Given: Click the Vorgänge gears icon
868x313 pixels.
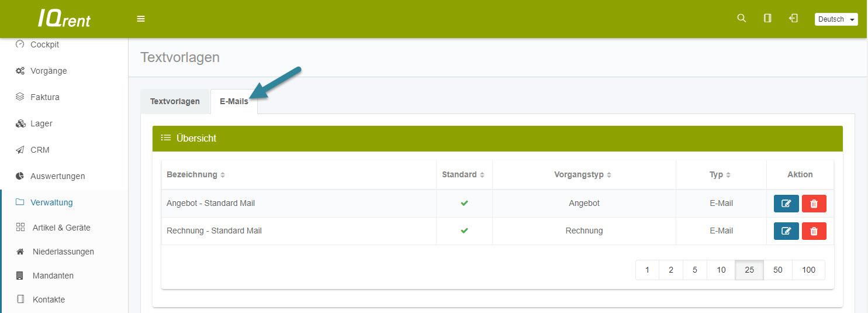Looking at the screenshot, I should [20, 71].
